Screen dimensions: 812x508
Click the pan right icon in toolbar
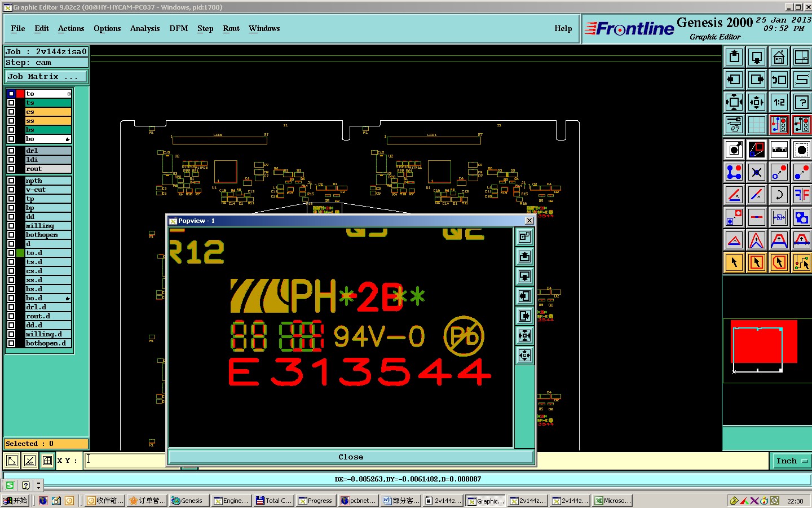click(x=757, y=80)
